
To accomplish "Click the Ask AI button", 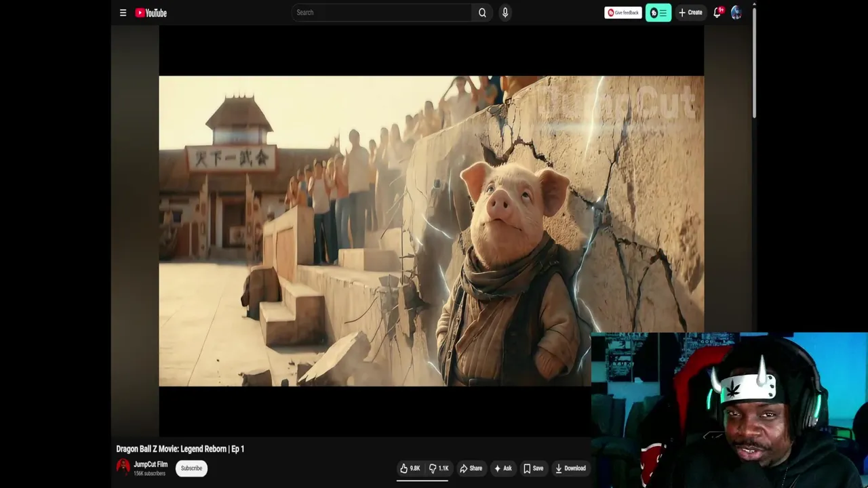I will click(502, 468).
